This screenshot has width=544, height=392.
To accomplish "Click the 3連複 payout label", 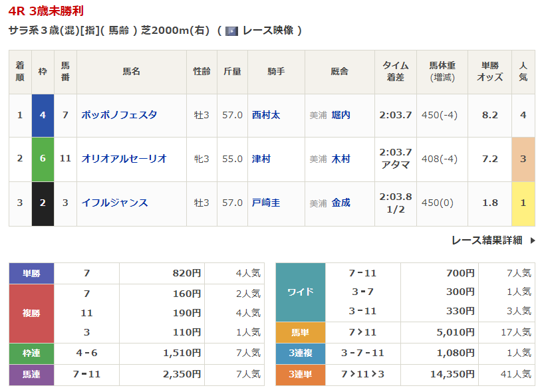I will [301, 353].
